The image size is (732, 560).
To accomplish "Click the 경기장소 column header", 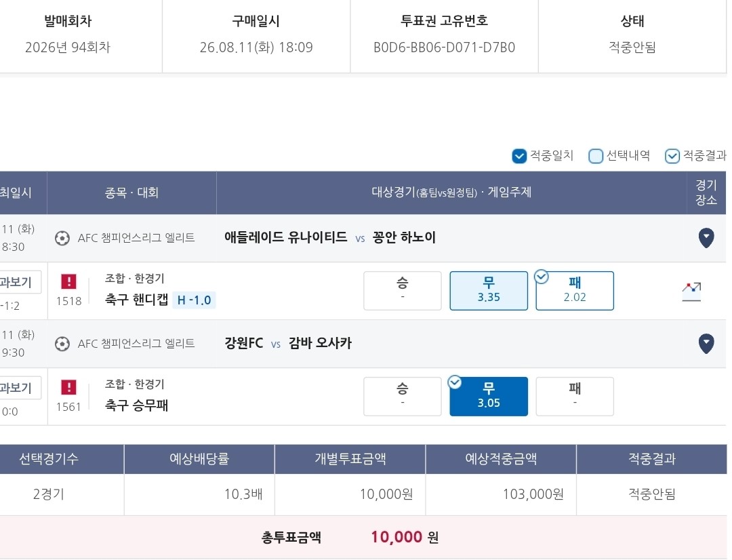I will pyautogui.click(x=706, y=193).
